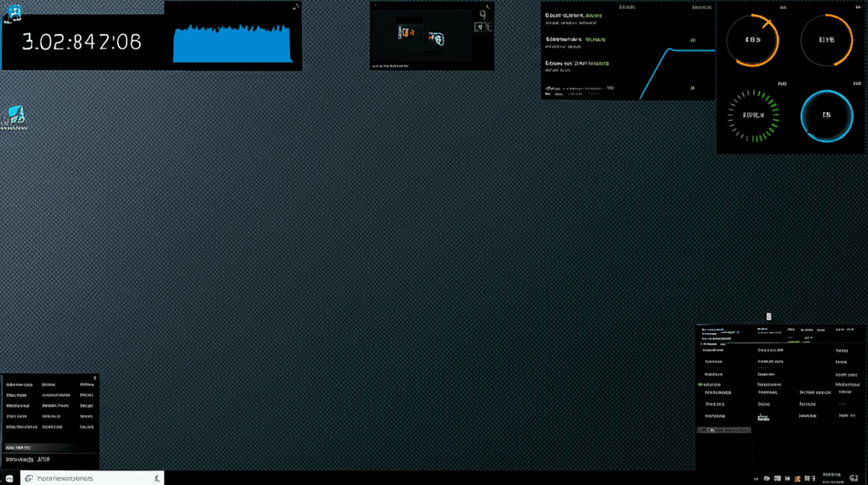
Task: Click the second orange ring gauge
Action: [x=826, y=40]
